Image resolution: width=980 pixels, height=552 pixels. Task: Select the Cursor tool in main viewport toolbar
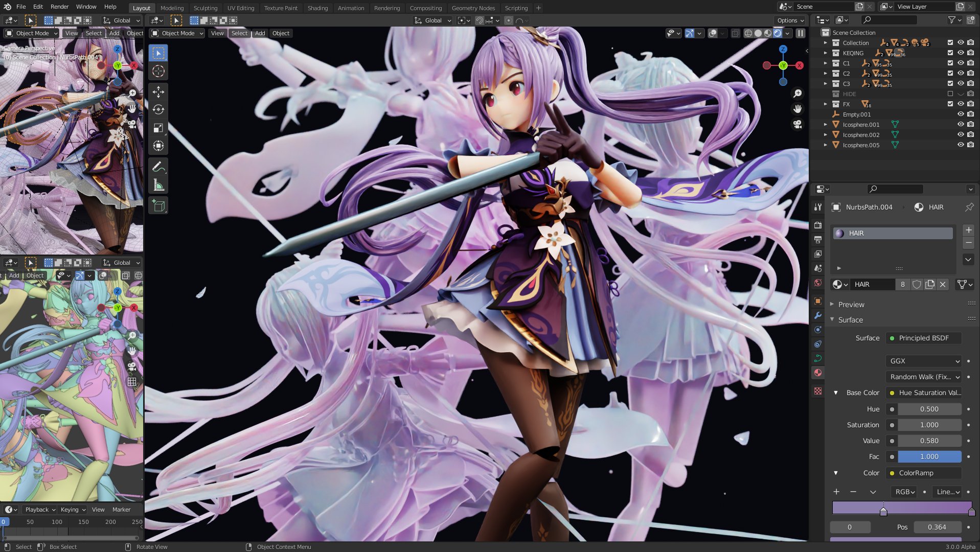click(158, 72)
